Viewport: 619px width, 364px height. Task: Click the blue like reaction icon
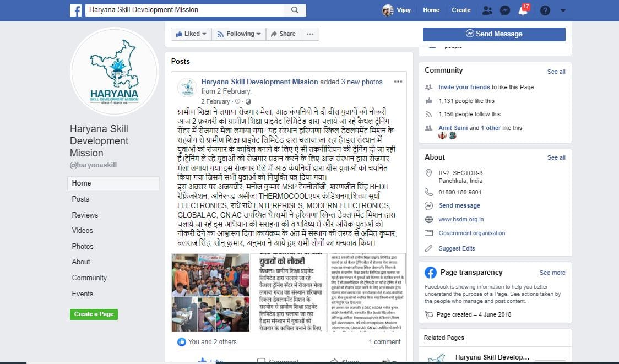click(182, 342)
